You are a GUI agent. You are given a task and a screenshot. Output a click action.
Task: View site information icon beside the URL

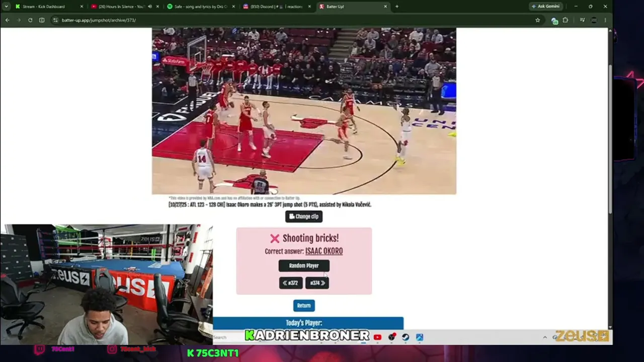[55, 20]
